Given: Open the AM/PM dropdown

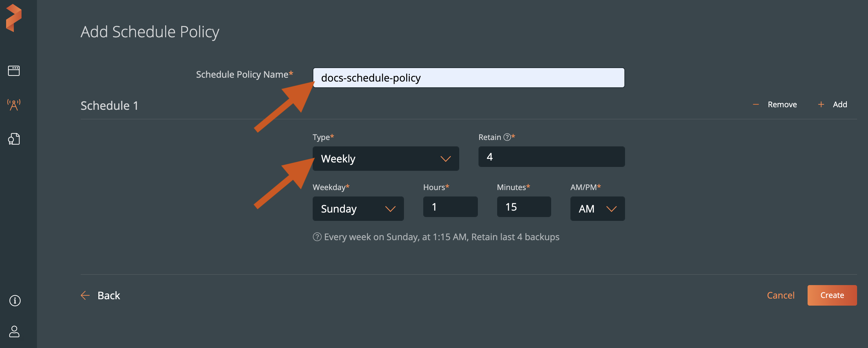Looking at the screenshot, I should coord(597,209).
